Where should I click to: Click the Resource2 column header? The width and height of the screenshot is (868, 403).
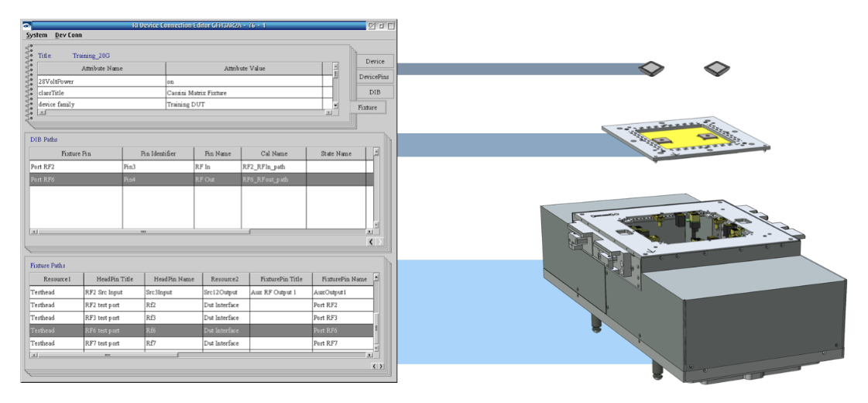(x=225, y=279)
